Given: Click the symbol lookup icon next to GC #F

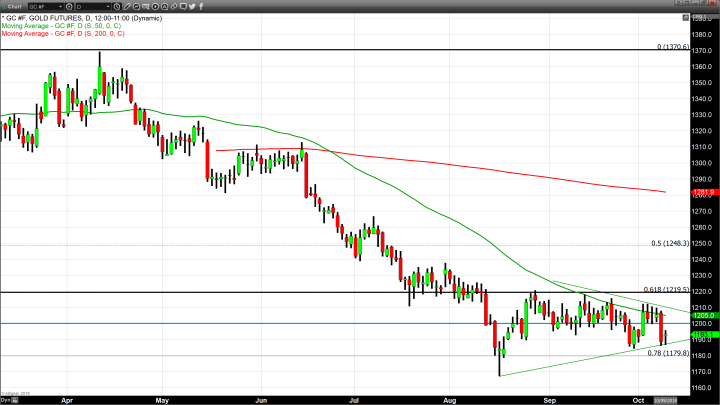Looking at the screenshot, I should pos(67,6).
